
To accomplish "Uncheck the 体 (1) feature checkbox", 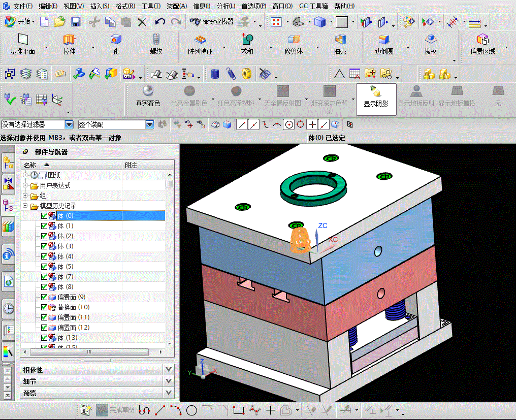I will 44,226.
